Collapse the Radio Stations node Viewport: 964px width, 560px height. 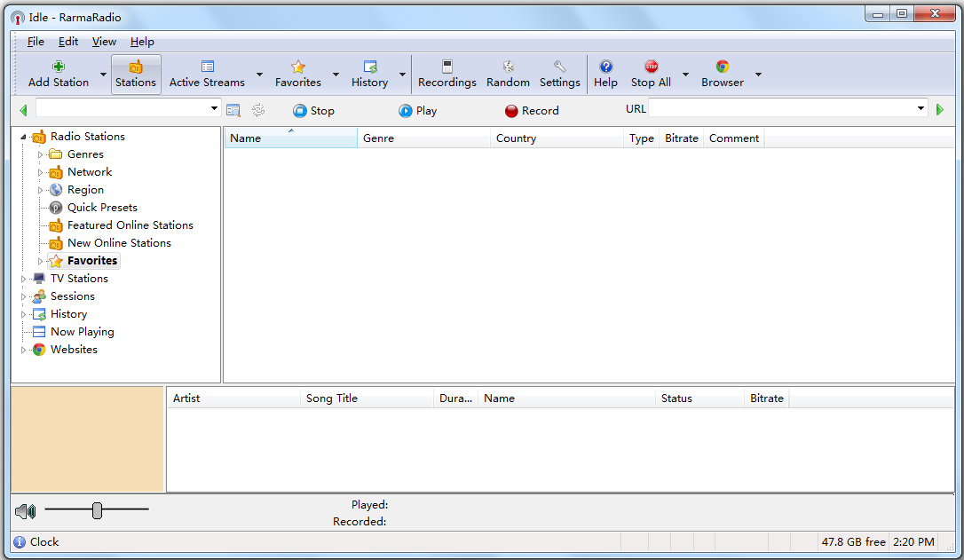click(23, 137)
